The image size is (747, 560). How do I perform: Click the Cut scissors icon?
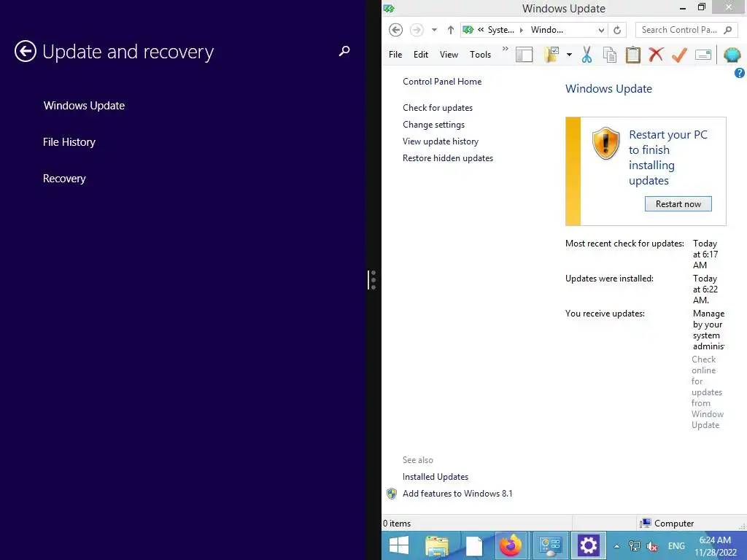[x=587, y=55]
